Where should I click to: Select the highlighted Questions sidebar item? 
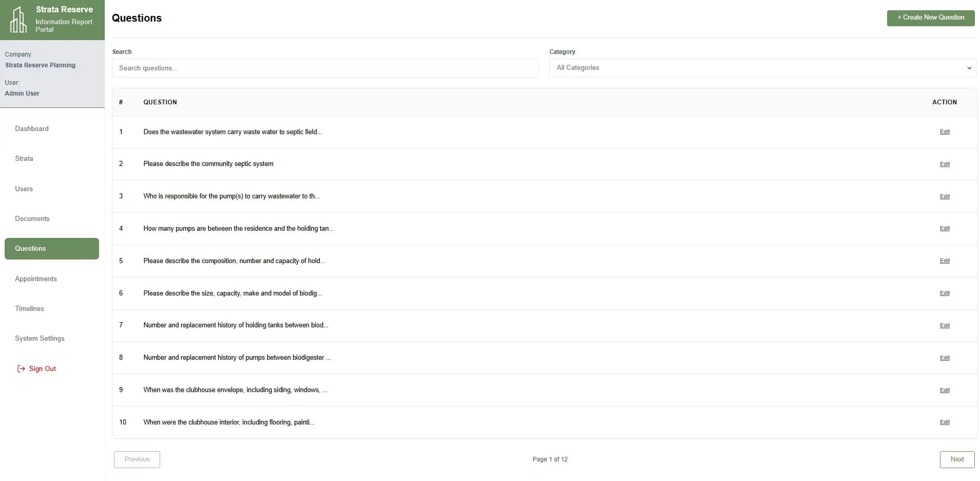pyautogui.click(x=51, y=249)
